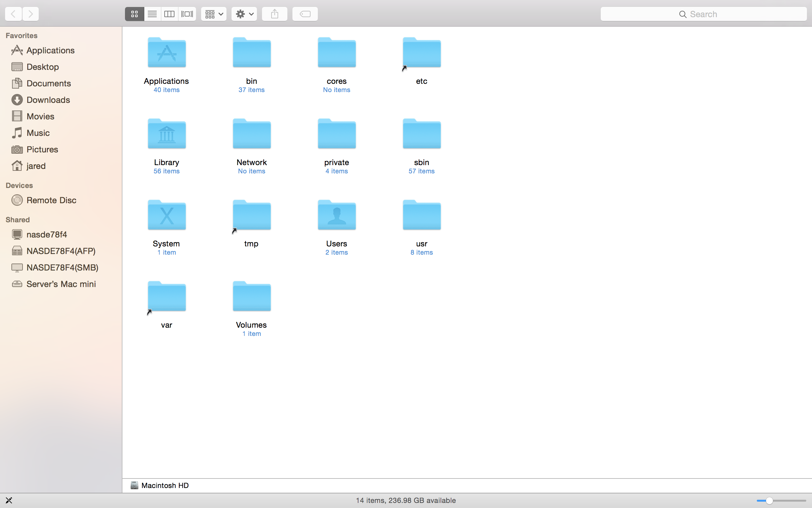Select the etc alias folder icon
Image resolution: width=812 pixels, height=508 pixels.
point(422,53)
